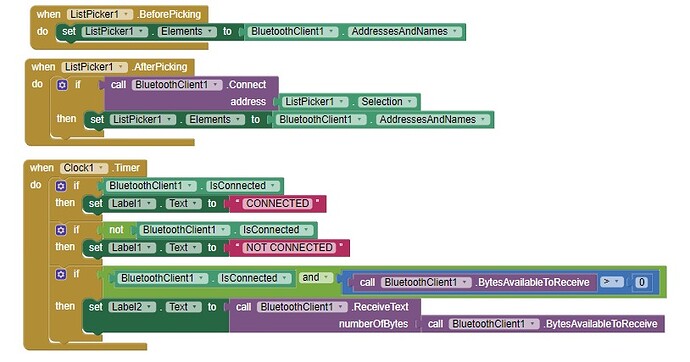690x362 pixels.
Task: Open Label1 dropdown in set-to-NOT CONNECTED block
Action: point(132,248)
